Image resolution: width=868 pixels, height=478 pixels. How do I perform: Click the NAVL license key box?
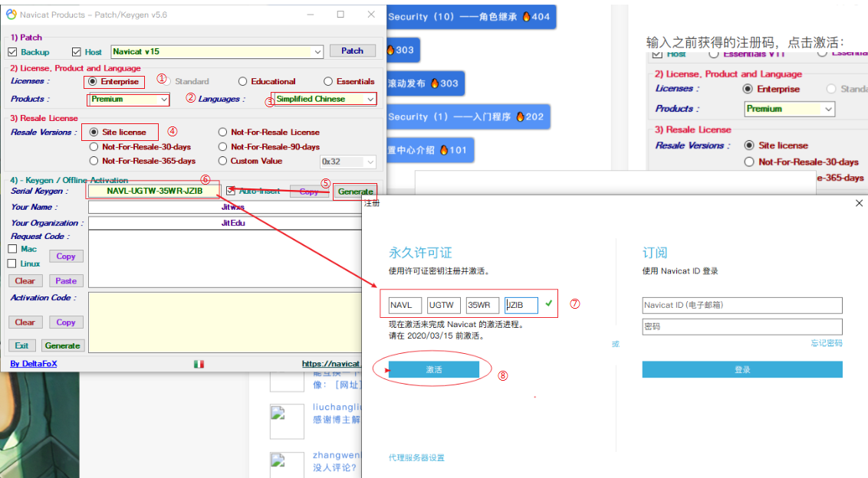point(405,306)
